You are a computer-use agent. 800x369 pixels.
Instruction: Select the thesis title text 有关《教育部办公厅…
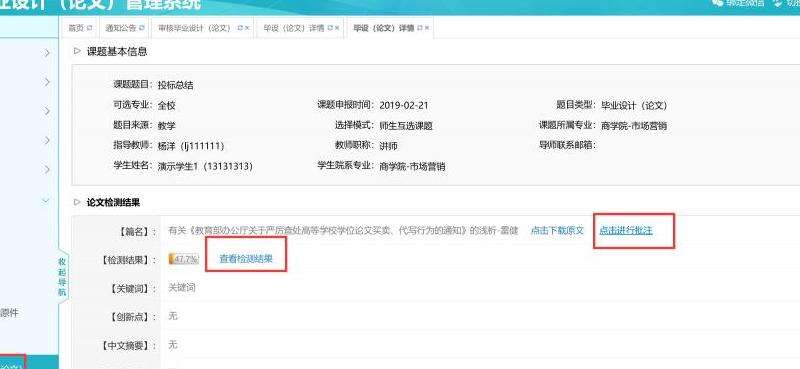(343, 231)
